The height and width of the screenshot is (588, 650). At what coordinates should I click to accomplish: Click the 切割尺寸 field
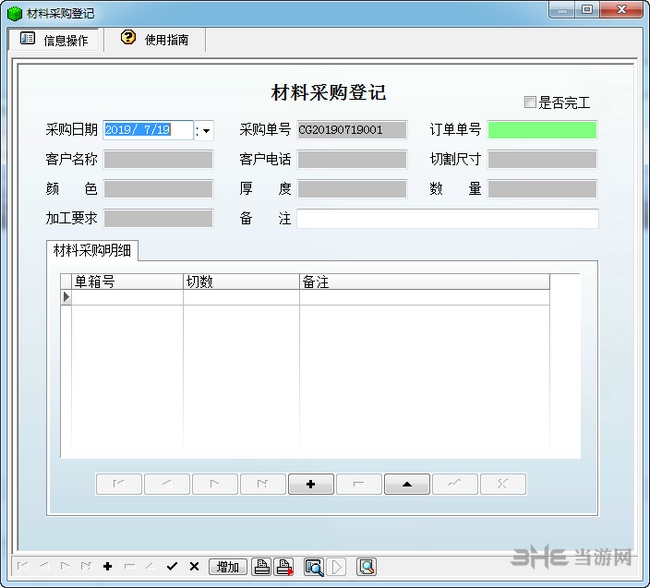[542, 160]
